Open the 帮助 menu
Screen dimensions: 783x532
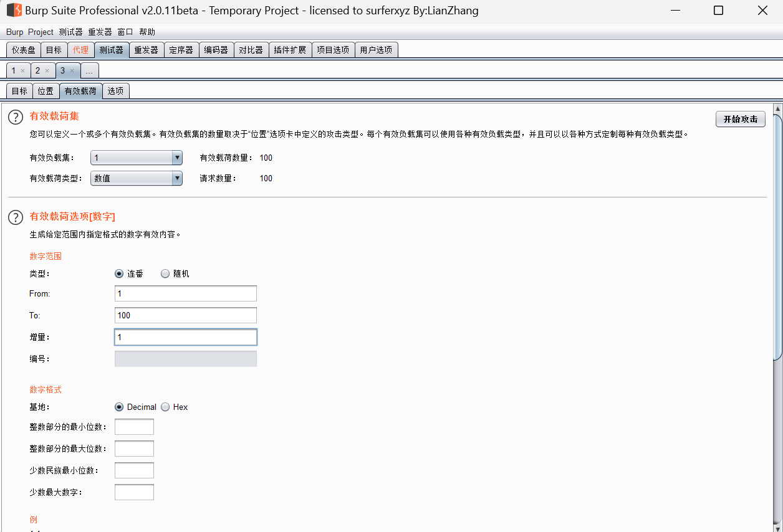147,32
